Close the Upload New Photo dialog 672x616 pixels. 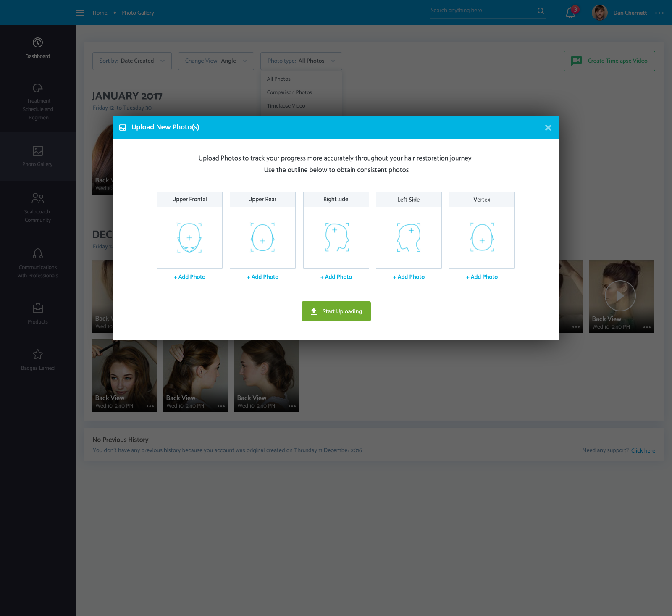tap(548, 128)
